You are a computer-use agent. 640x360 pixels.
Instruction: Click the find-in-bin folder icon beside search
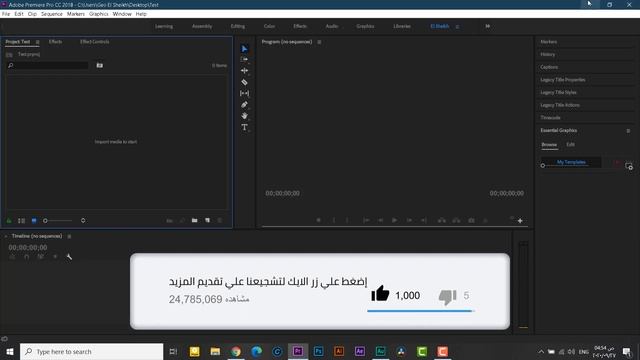click(x=100, y=65)
